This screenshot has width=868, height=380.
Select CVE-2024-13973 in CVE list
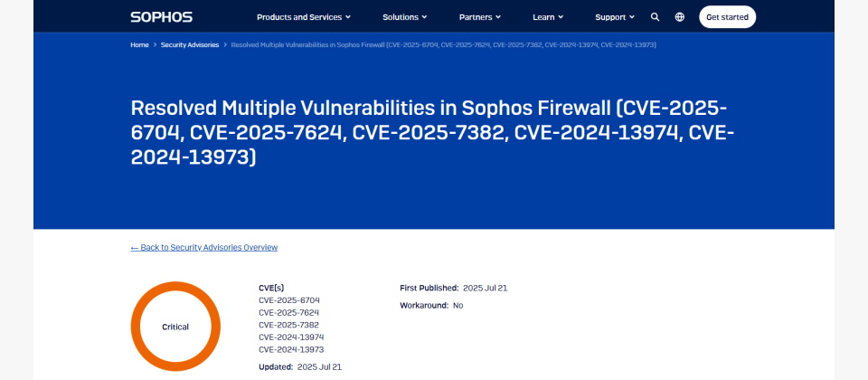tap(291, 349)
